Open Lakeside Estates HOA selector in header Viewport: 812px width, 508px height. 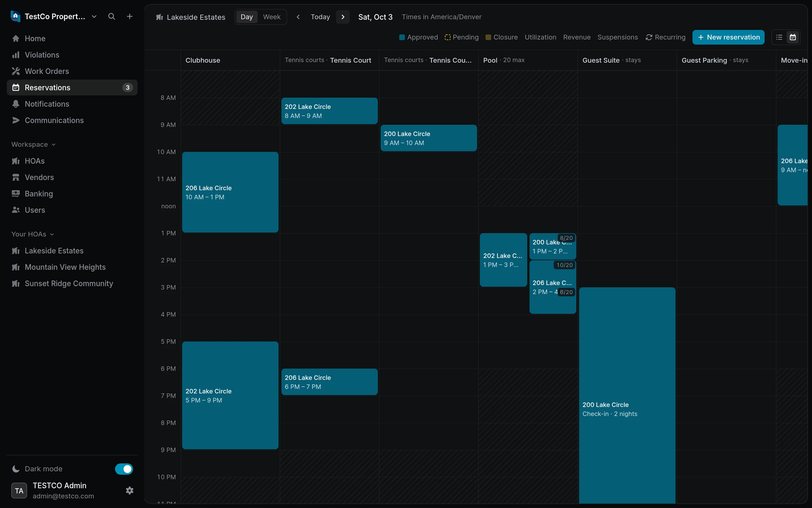(191, 17)
